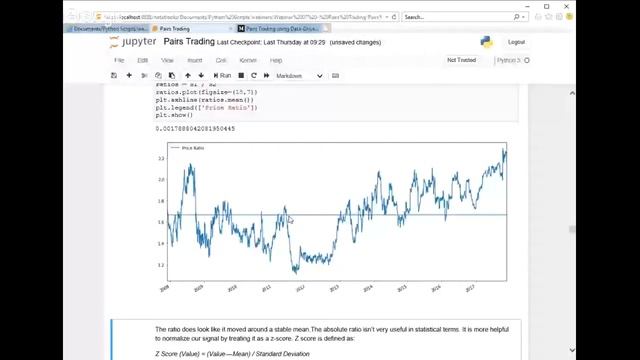Paste cells below icon
640x360 pixels.
[172, 76]
